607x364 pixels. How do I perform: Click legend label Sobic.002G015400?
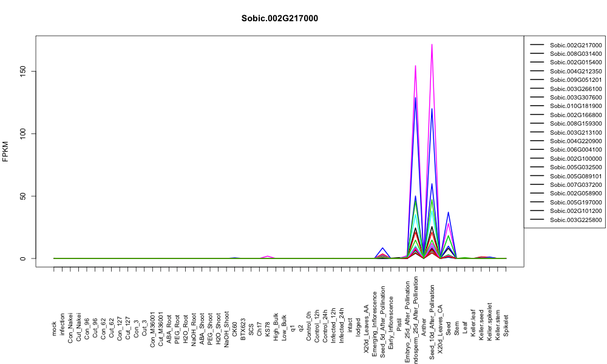575,62
